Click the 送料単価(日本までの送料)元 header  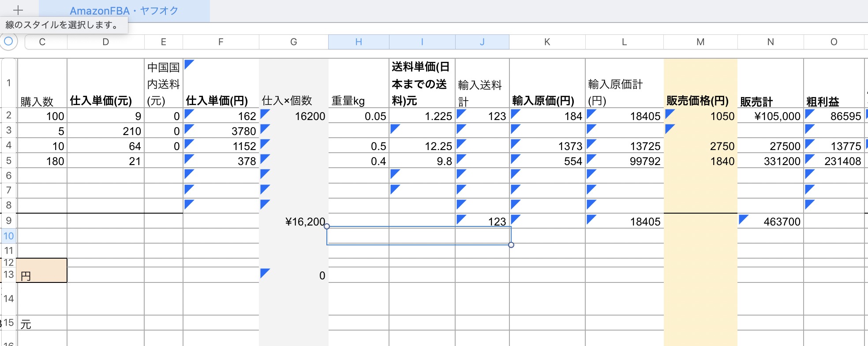[x=422, y=83]
